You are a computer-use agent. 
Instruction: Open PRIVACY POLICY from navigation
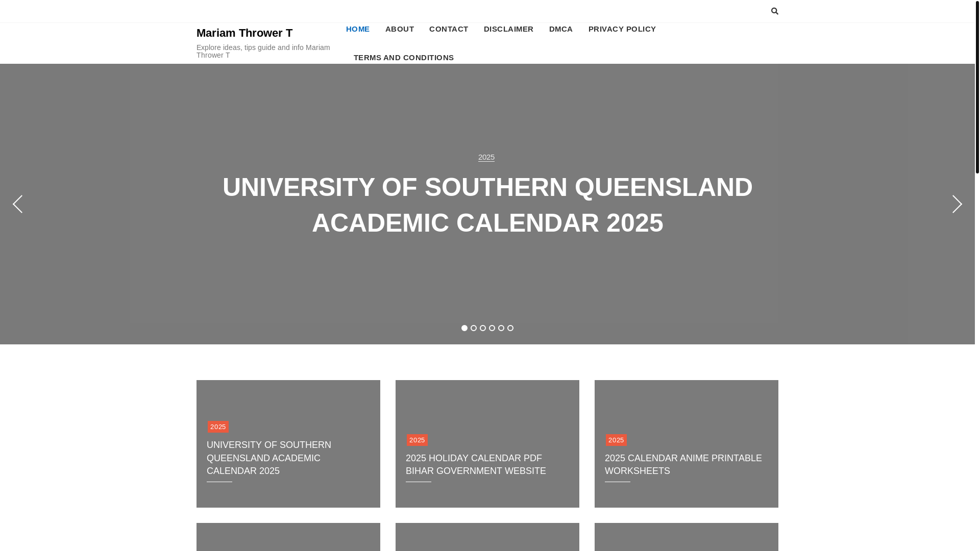click(x=622, y=29)
